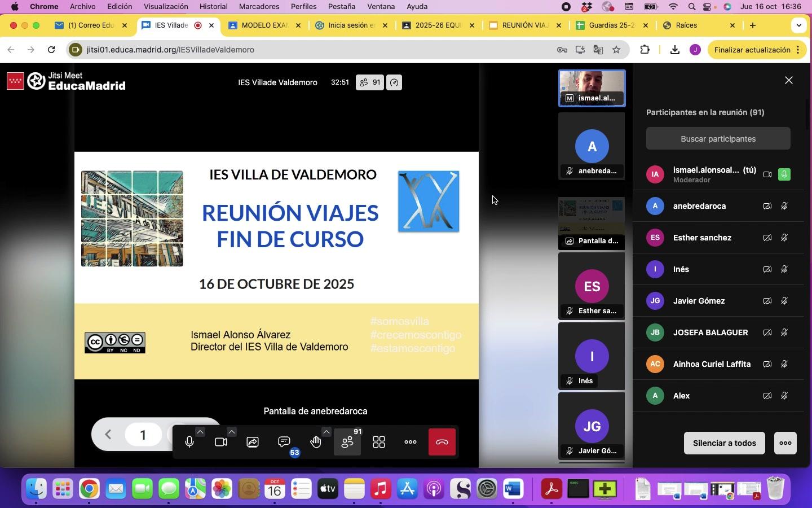Image resolution: width=812 pixels, height=508 pixels.
Task: Click the participant count 91 badge in header
Action: point(370,82)
